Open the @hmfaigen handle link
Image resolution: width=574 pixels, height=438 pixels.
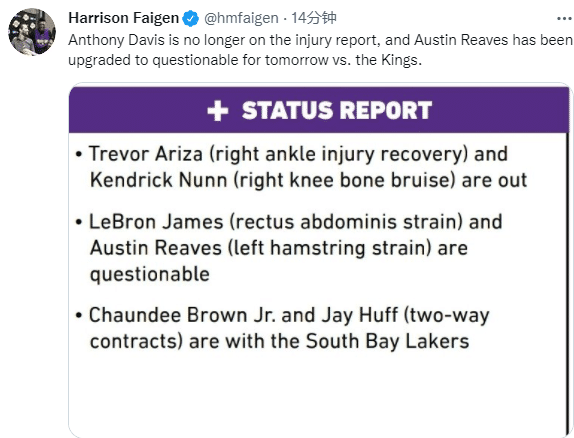241,18
